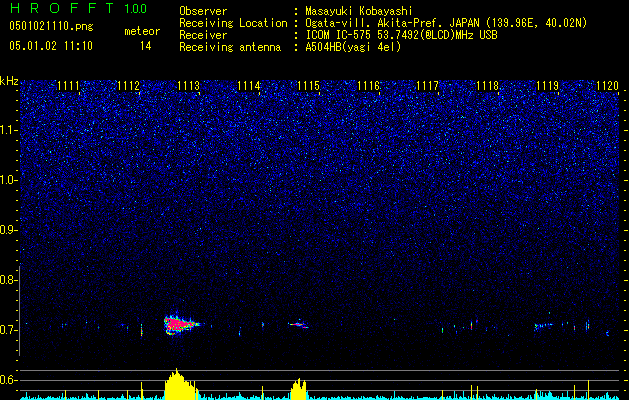Click the HROFFT program title

click(63, 8)
